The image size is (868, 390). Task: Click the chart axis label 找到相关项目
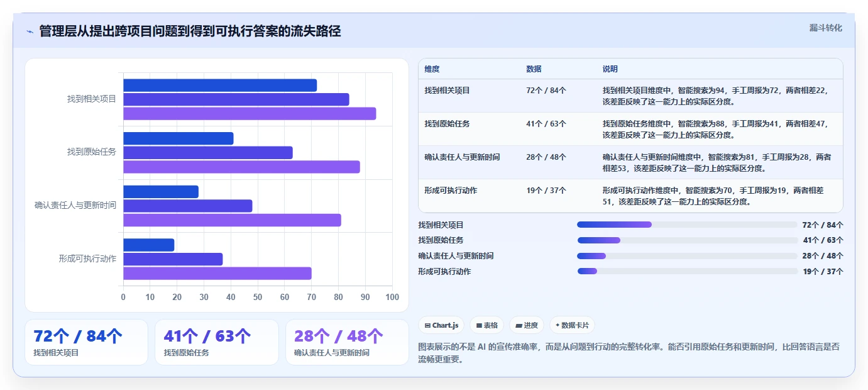click(92, 99)
